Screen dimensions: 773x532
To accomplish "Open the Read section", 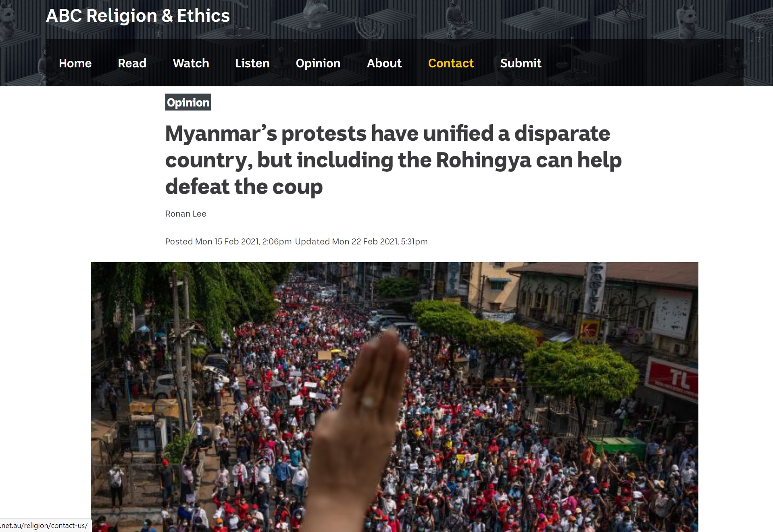I will (132, 63).
